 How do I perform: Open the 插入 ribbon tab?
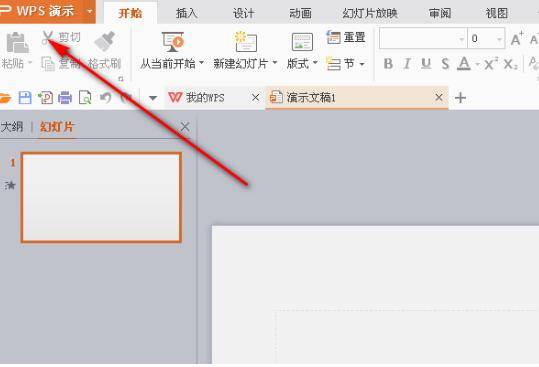[x=187, y=13]
